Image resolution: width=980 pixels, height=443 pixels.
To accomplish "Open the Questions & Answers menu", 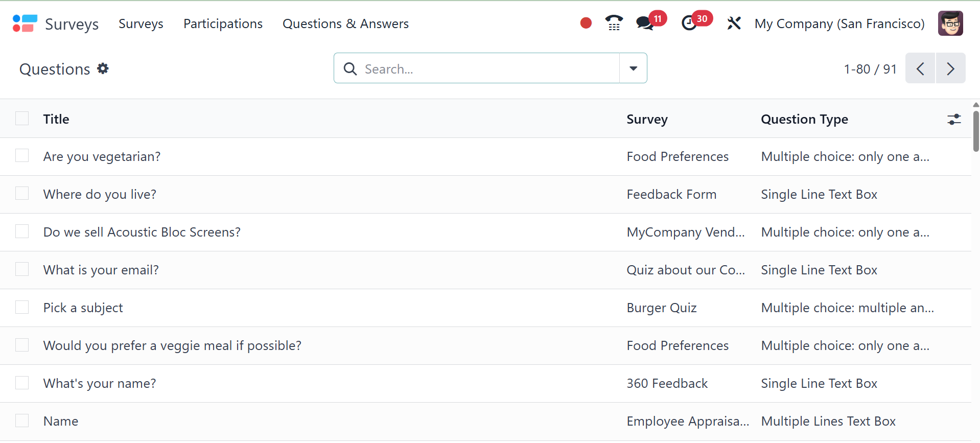I will pos(345,24).
